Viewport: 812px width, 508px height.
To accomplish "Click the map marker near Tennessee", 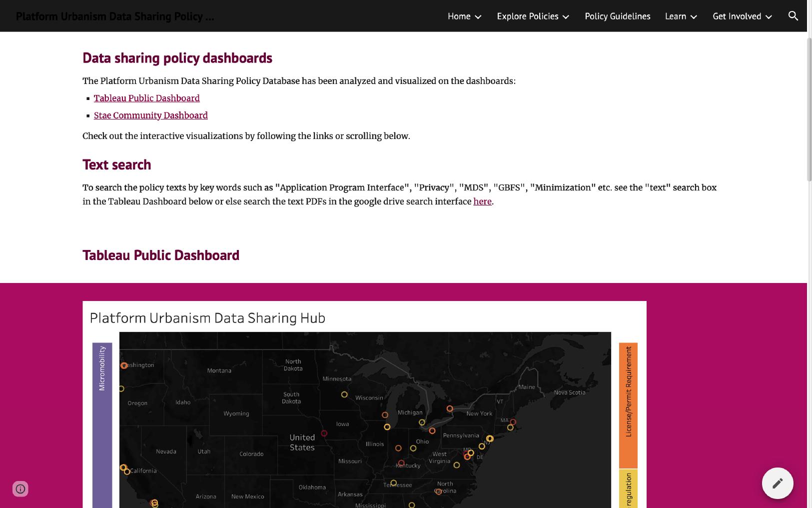I will click(x=394, y=483).
